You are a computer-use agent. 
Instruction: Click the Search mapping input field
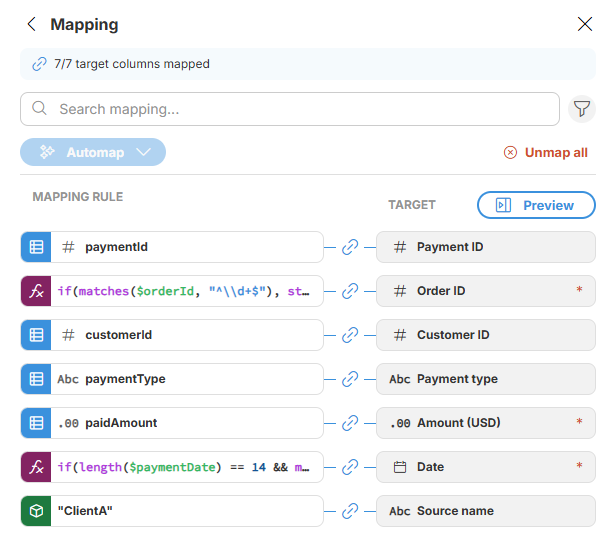[x=300, y=109]
